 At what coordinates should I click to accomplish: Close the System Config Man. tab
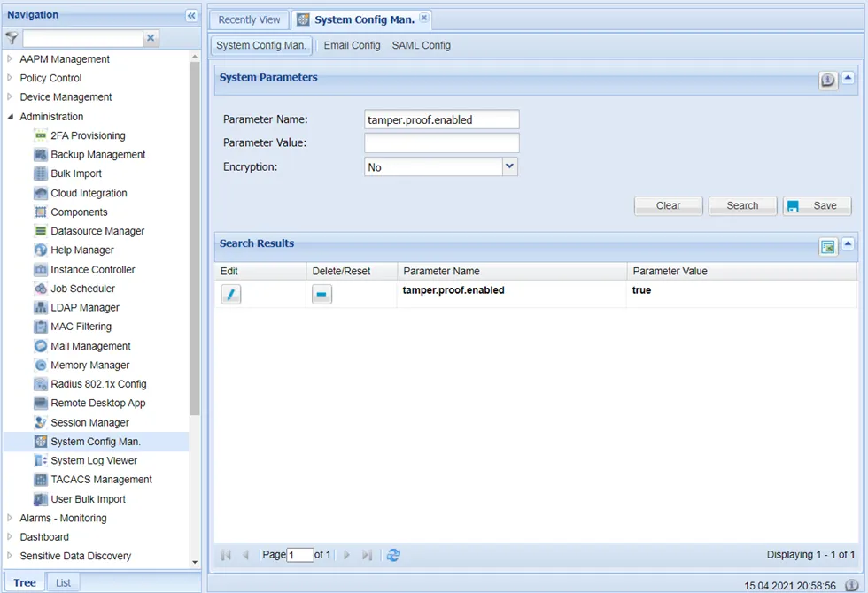[423, 18]
